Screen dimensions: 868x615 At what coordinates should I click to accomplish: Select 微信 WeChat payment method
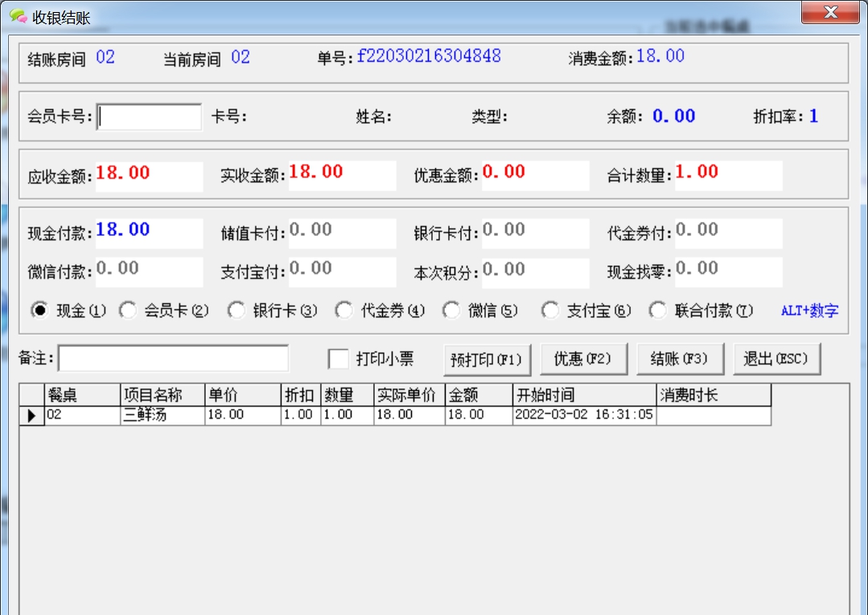(450, 309)
